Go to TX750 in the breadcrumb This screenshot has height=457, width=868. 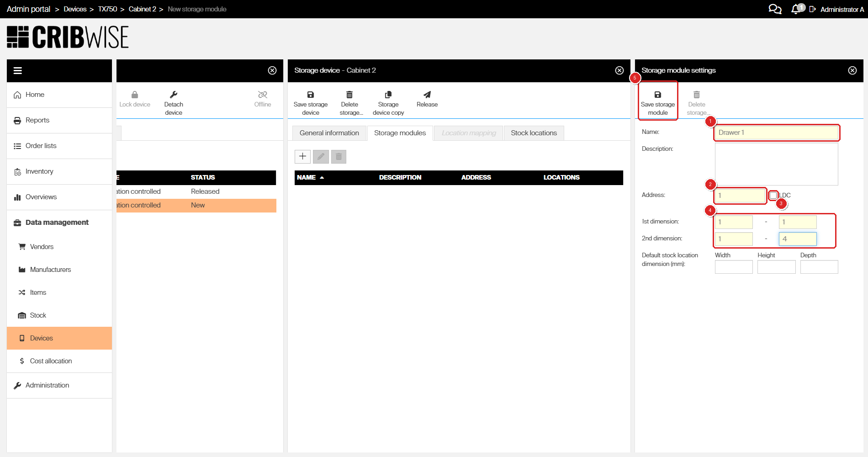coord(107,9)
